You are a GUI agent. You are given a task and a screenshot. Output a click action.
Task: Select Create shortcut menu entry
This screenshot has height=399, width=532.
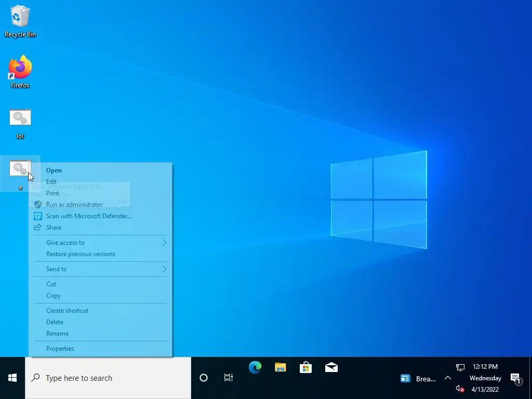point(100,311)
